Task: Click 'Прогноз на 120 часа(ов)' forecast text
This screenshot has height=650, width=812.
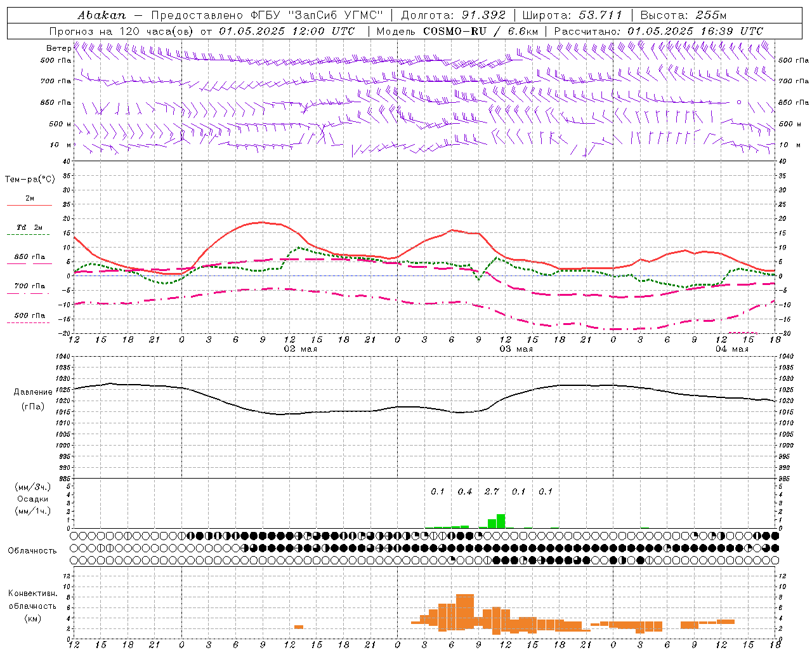Action: pyautogui.click(x=122, y=31)
